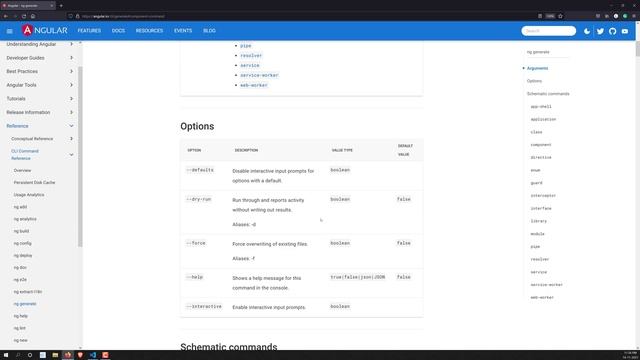Viewport: 640px width, 360px height.
Task: Switch to Firefox in taskbar
Action: tap(68, 355)
